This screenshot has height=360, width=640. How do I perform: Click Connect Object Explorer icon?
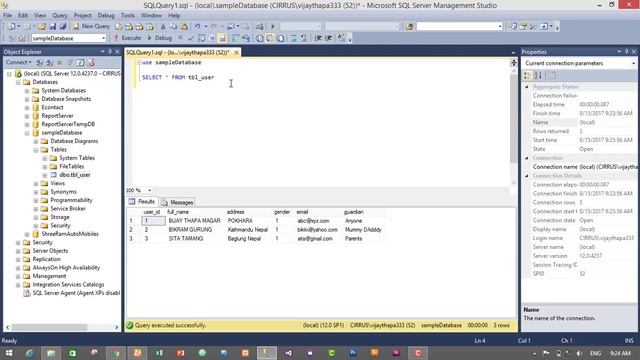(40, 62)
